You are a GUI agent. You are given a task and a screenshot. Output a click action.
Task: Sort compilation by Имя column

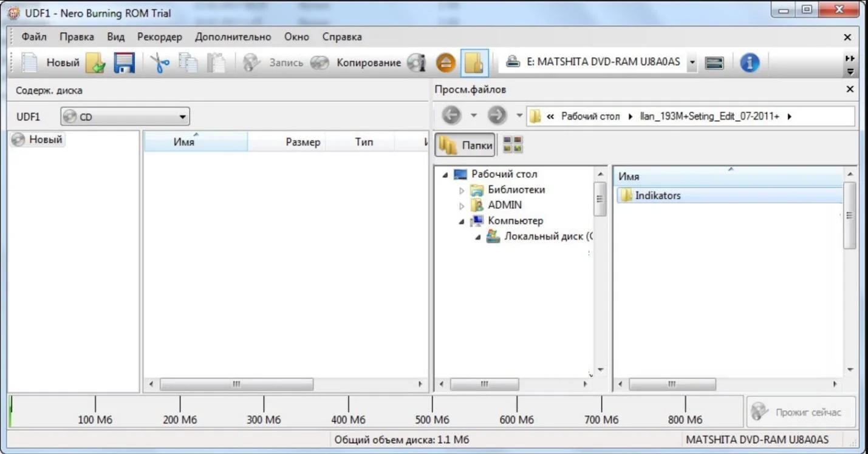click(x=196, y=142)
